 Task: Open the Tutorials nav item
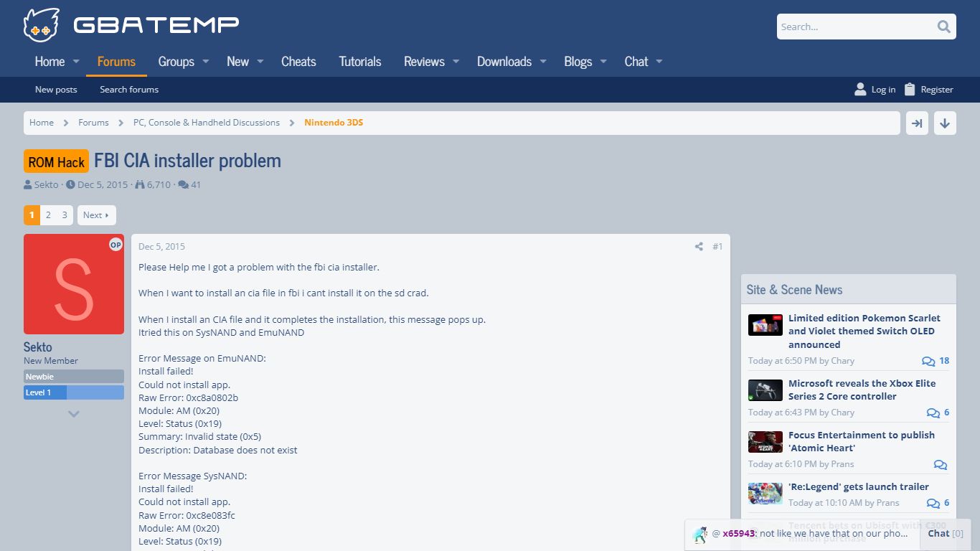pos(360,62)
